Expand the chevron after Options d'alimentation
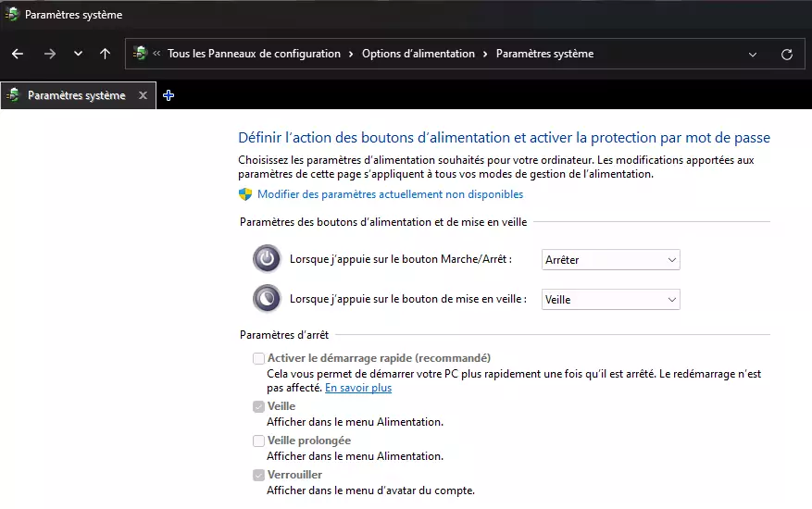The height and width of the screenshot is (509, 812). tap(485, 55)
